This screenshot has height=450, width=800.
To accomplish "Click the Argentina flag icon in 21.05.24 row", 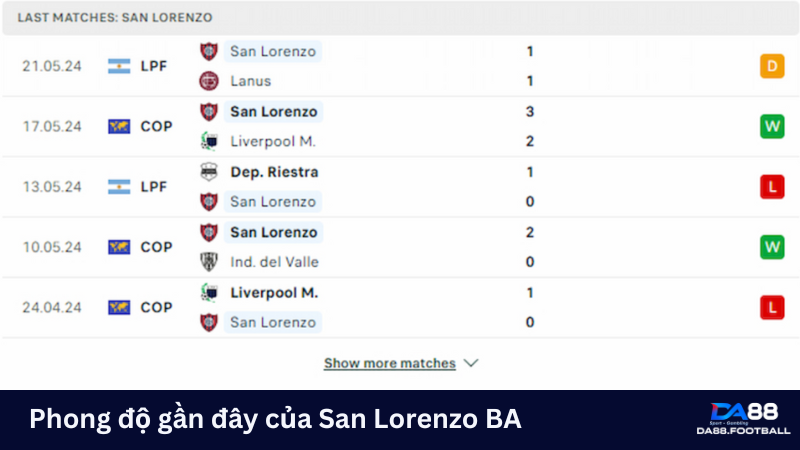I will 119,66.
